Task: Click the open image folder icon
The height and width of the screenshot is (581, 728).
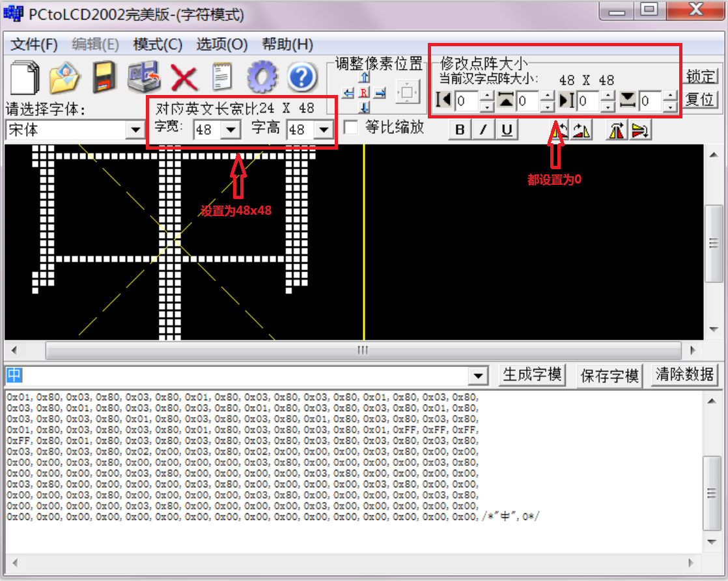Action: (x=64, y=77)
